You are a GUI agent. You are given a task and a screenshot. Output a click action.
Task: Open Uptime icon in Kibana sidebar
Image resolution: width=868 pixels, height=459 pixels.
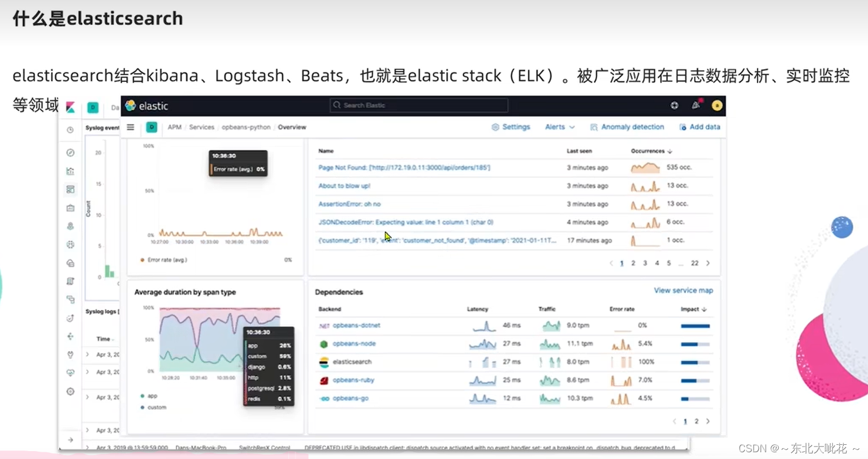pos(70,318)
